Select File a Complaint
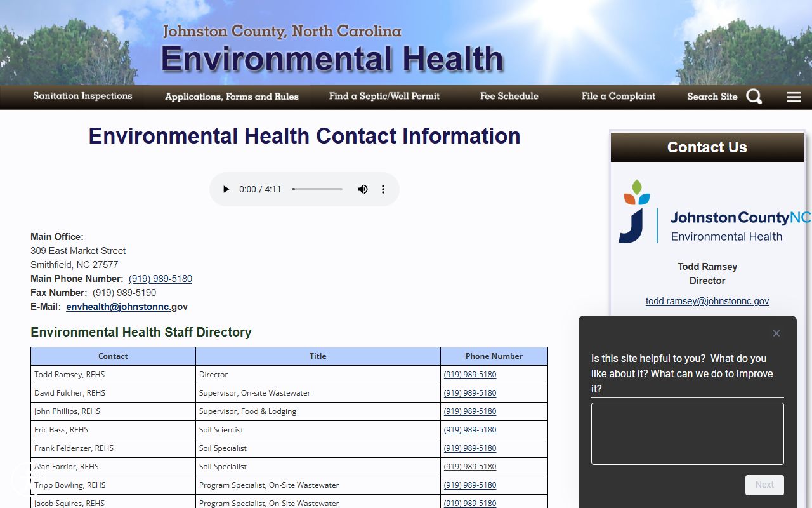Viewport: 812px width, 508px height. tap(619, 96)
